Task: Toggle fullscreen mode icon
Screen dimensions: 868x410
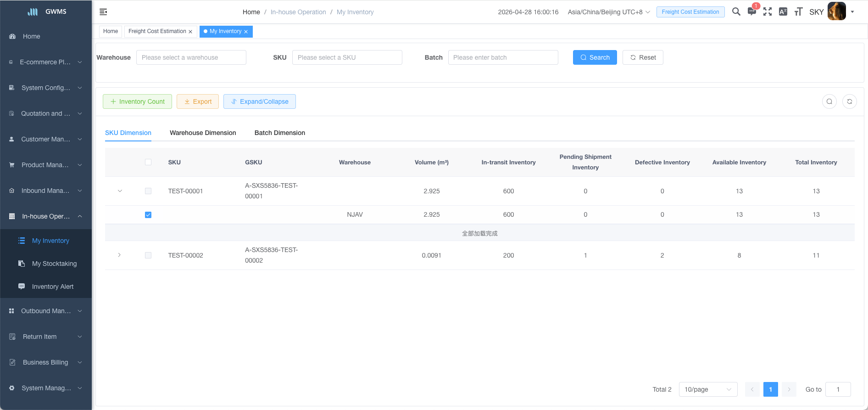Action: (767, 12)
